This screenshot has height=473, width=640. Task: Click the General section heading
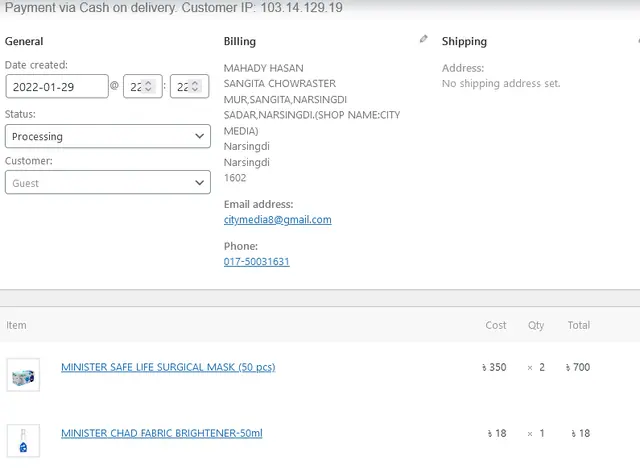click(24, 41)
